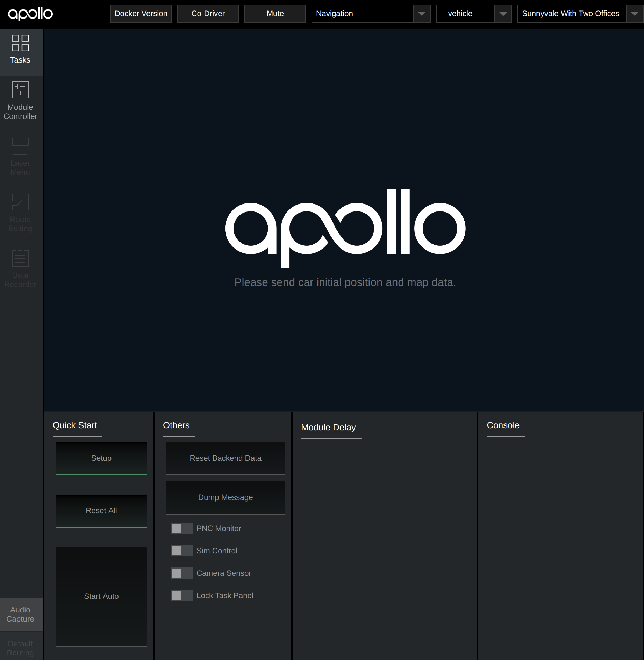Click the 'Please send car initial position' message
644x660 pixels.
pos(345,282)
